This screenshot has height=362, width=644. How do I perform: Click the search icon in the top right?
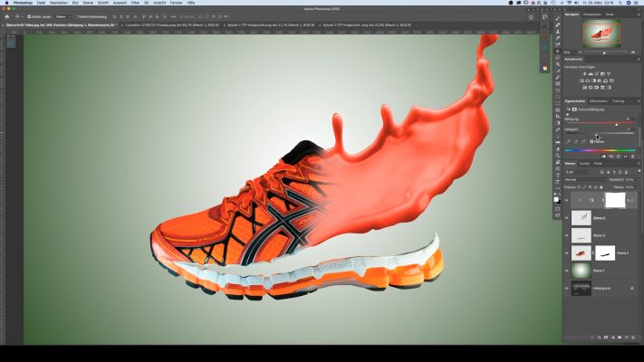click(531, 16)
